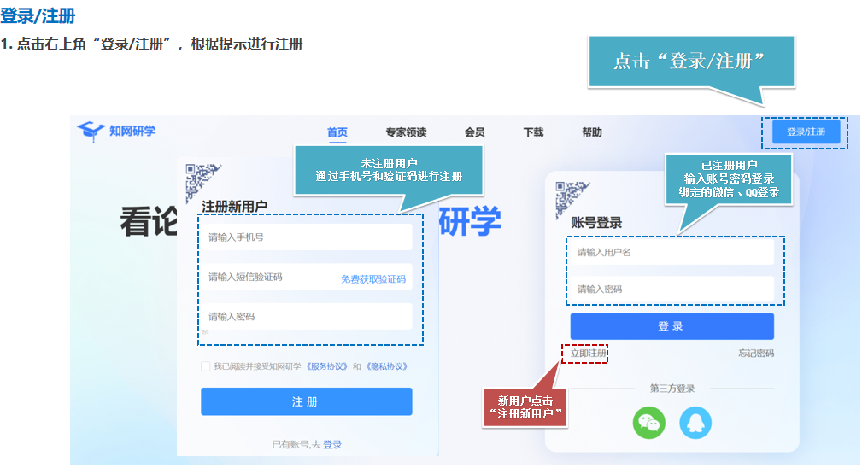Click the 立即注册 link

(588, 353)
